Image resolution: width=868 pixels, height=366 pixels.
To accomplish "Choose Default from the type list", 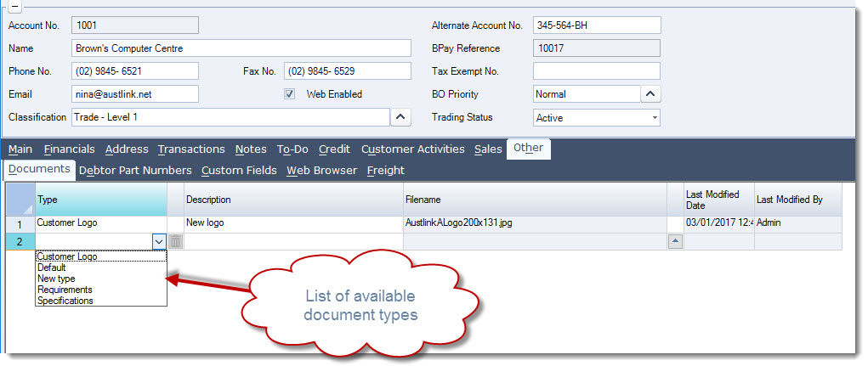I will 101,267.
